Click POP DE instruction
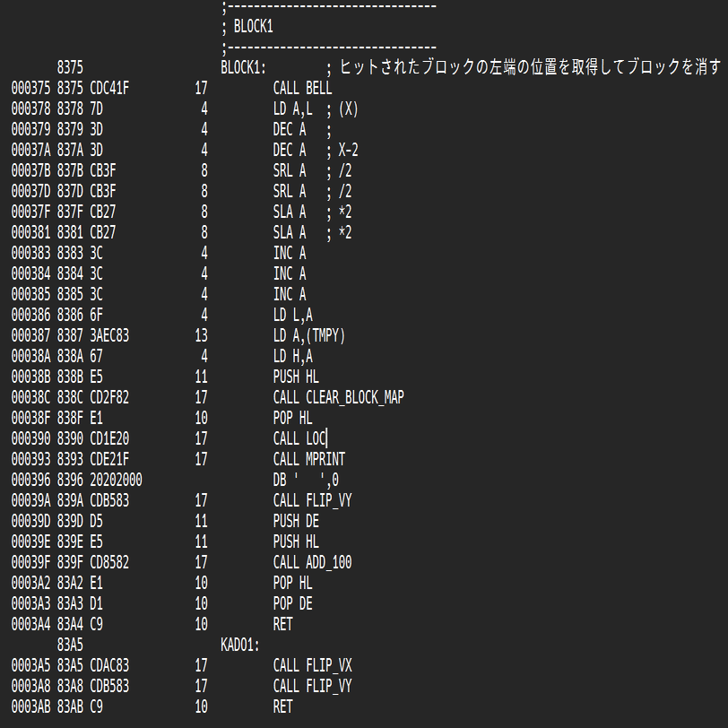This screenshot has width=728, height=728. point(292,604)
